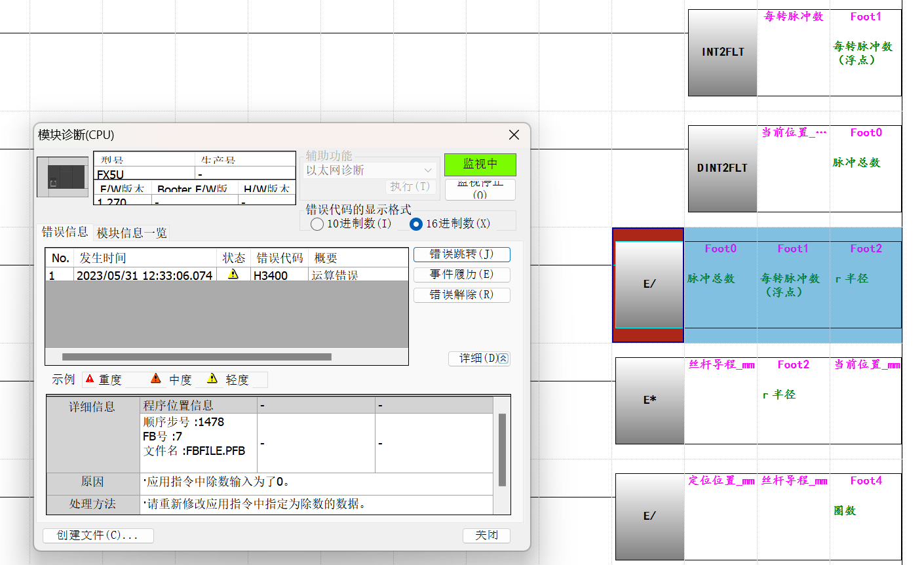Click the highlighted E/ division block
Image resolution: width=924 pixels, height=565 pixels.
coord(649,284)
